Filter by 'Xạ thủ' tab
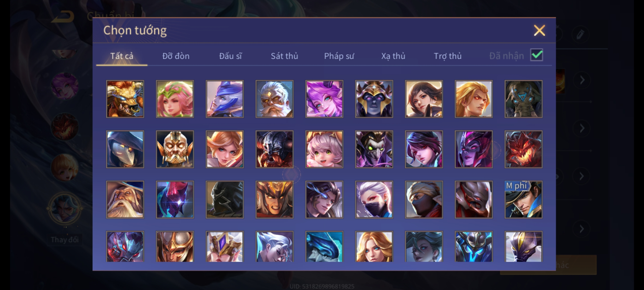Screen dimensions: 644x290 393,56
